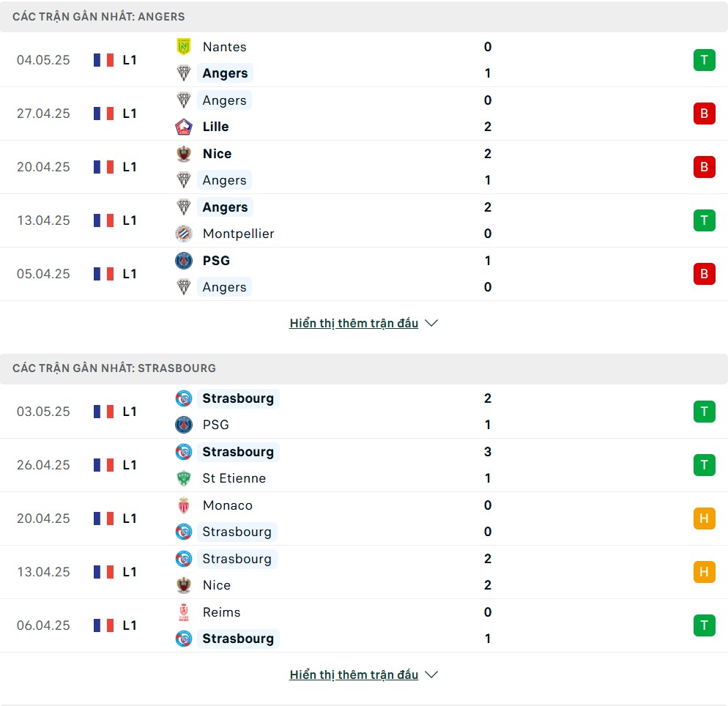The image size is (728, 706).
Task: Click the Reims club logo
Action: point(184,612)
